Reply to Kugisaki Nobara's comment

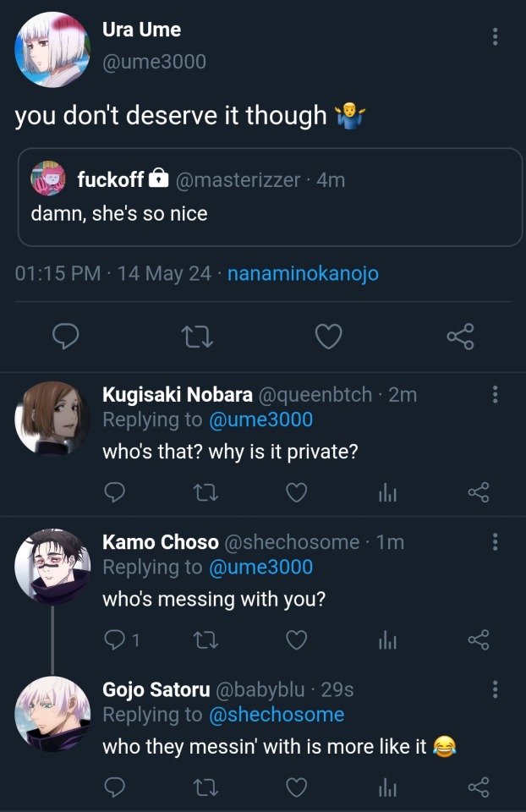115,492
